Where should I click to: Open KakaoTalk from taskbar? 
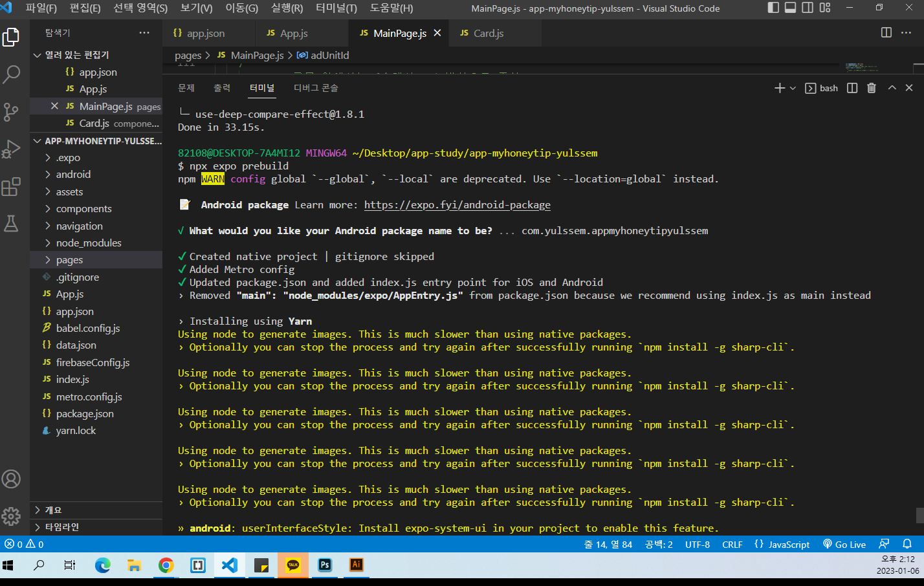293,565
